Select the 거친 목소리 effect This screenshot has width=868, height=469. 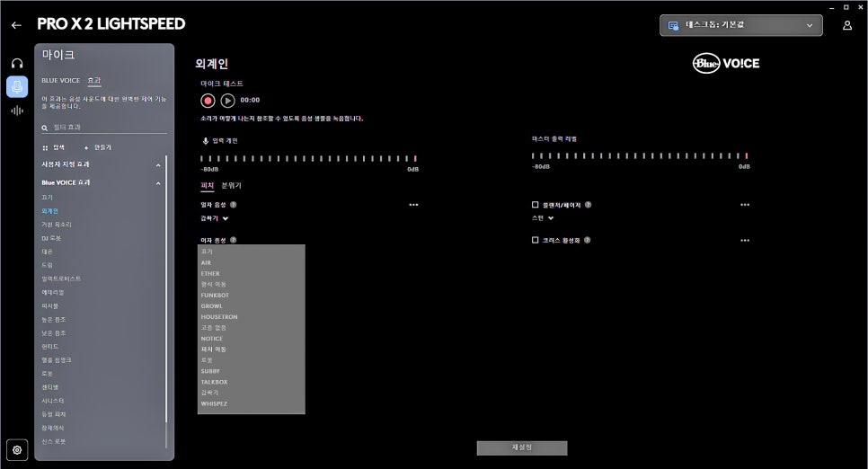click(57, 225)
